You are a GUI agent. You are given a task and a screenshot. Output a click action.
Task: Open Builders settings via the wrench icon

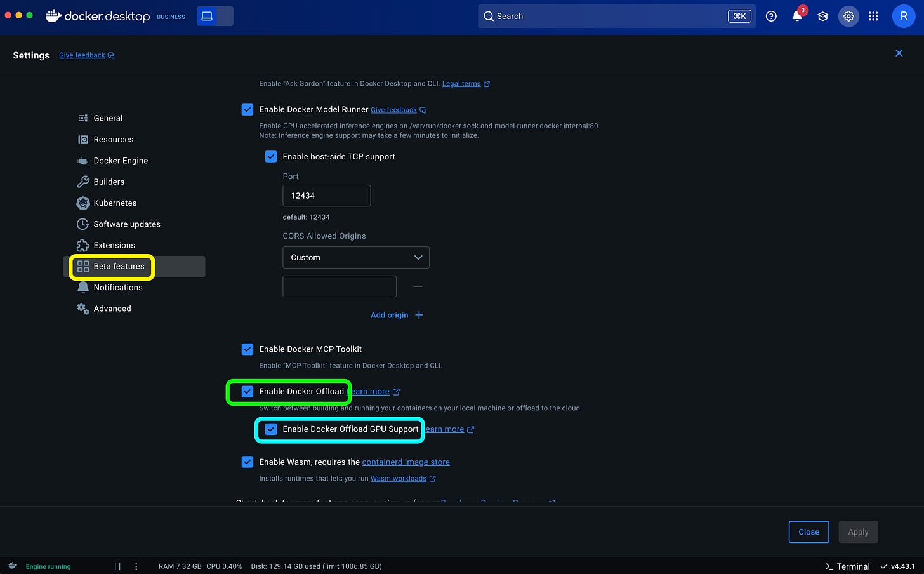click(83, 182)
